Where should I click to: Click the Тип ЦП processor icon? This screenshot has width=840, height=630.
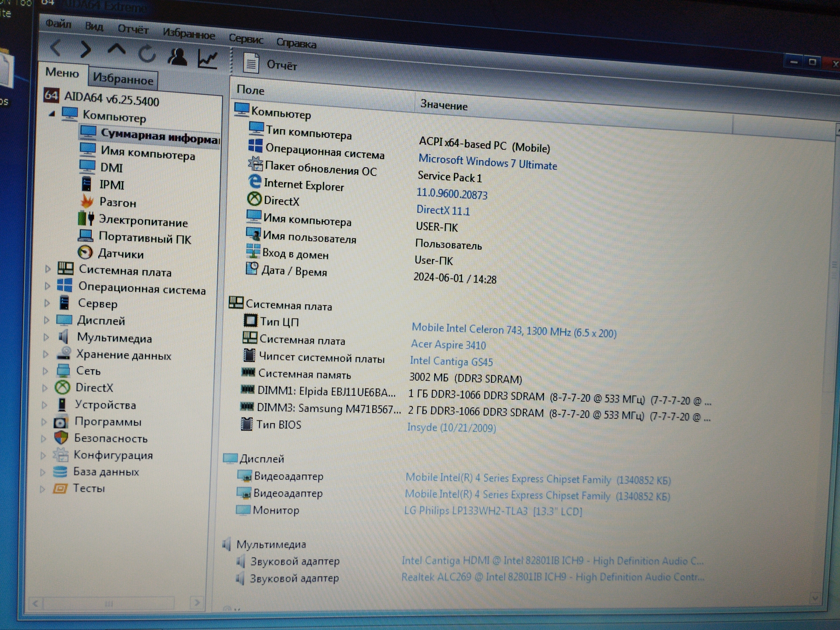pyautogui.click(x=250, y=321)
